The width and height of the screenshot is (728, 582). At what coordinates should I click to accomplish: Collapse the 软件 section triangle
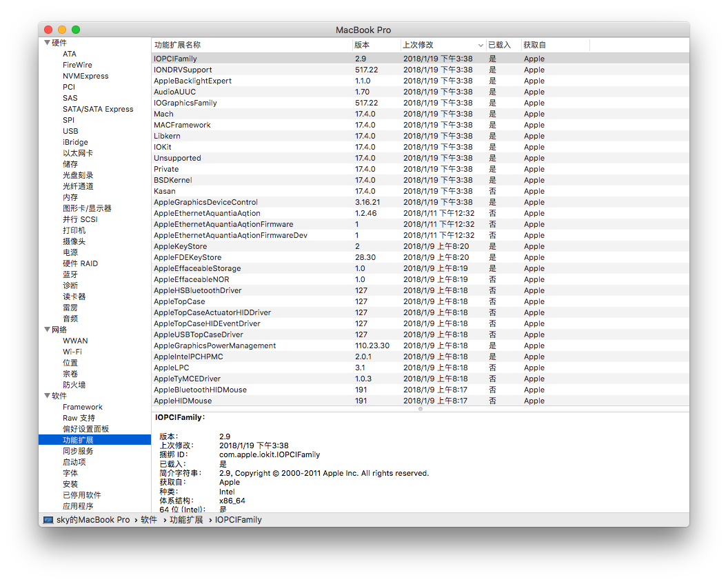47,396
